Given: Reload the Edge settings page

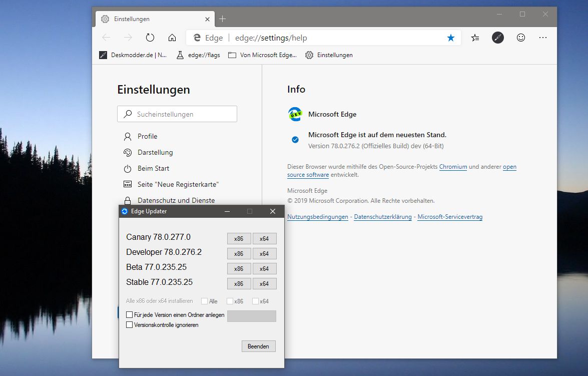Looking at the screenshot, I should tap(150, 38).
